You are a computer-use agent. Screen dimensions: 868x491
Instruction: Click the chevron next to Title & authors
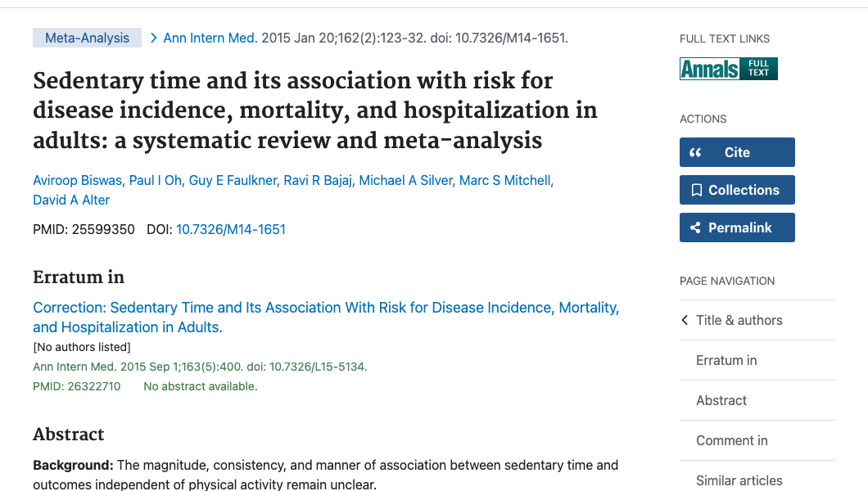[x=685, y=320]
